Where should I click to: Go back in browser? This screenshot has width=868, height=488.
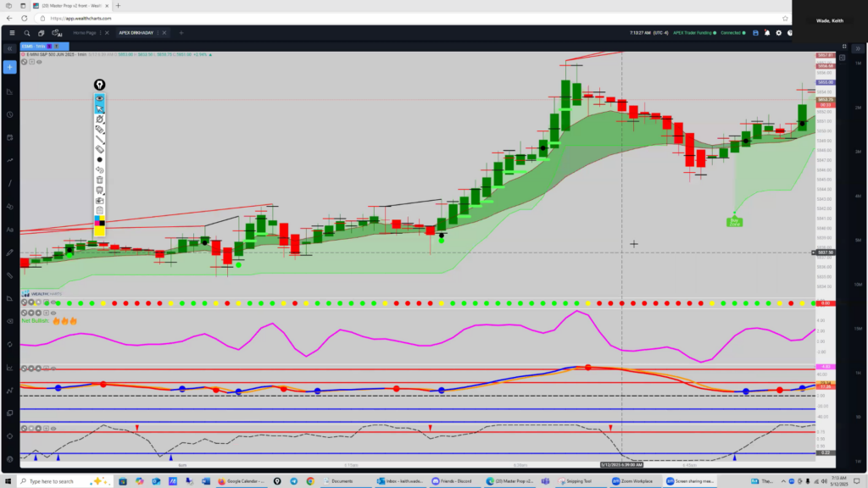pos(9,19)
